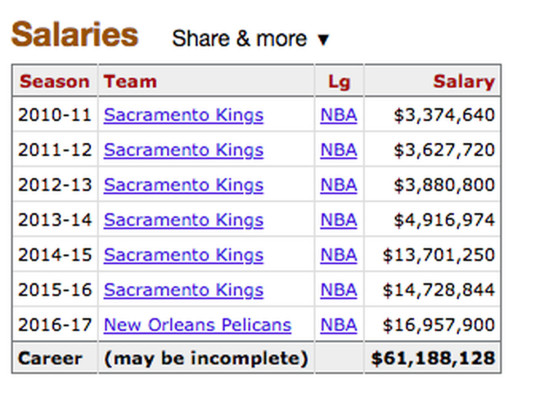Viewport: 540px width, 393px height.
Task: Open New Orleans Pelicans team link
Action: [198, 325]
